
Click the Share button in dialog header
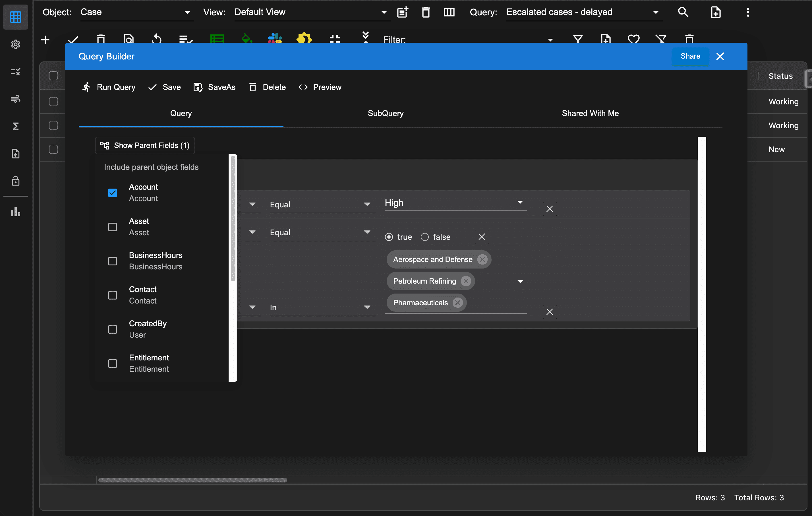(x=690, y=56)
